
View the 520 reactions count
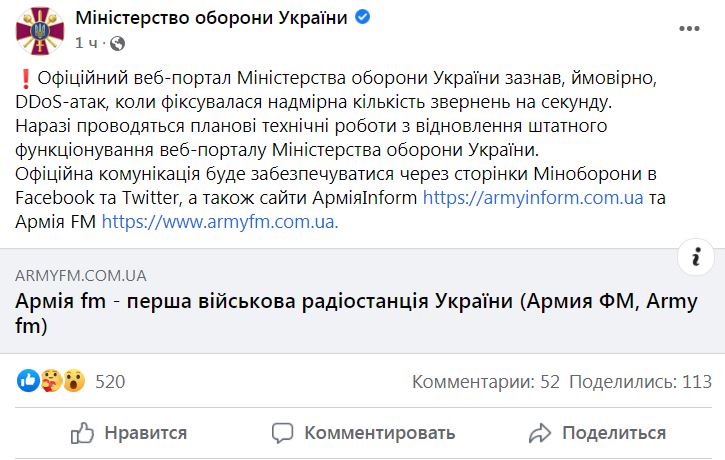(x=110, y=382)
